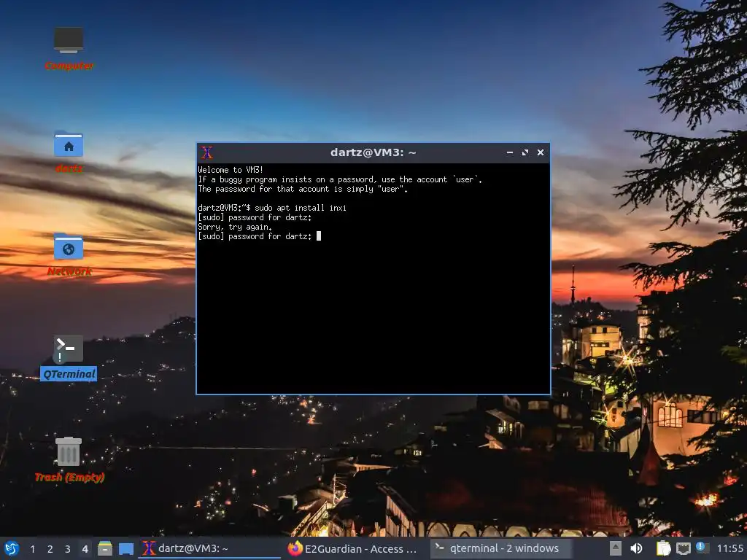Image resolution: width=747 pixels, height=560 pixels.
Task: Open the update notifier tray icon
Action: tap(701, 548)
